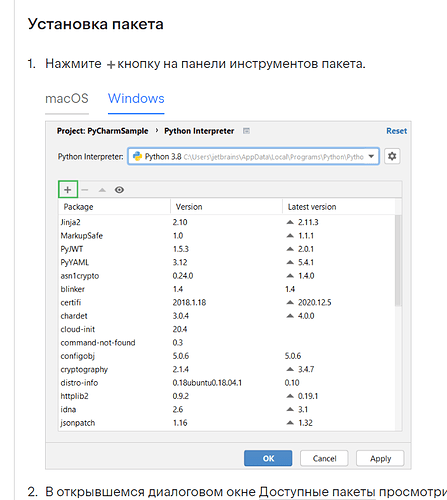Click icon next to Python Interpreter breadcrumb
Viewport: 447px width, 500px height.
[246, 131]
